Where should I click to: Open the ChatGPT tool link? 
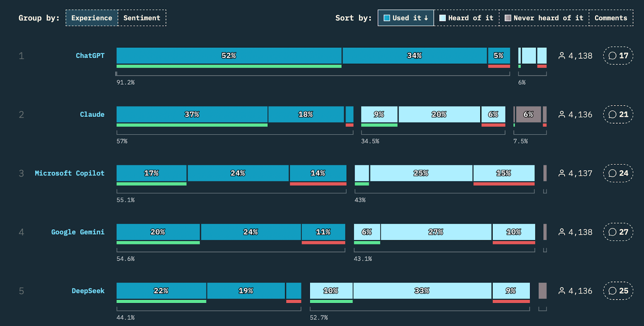click(90, 56)
